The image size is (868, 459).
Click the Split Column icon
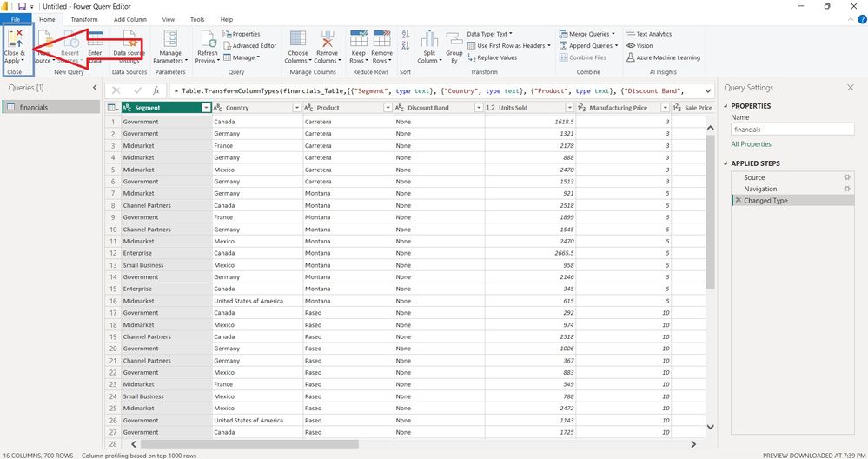click(x=429, y=39)
